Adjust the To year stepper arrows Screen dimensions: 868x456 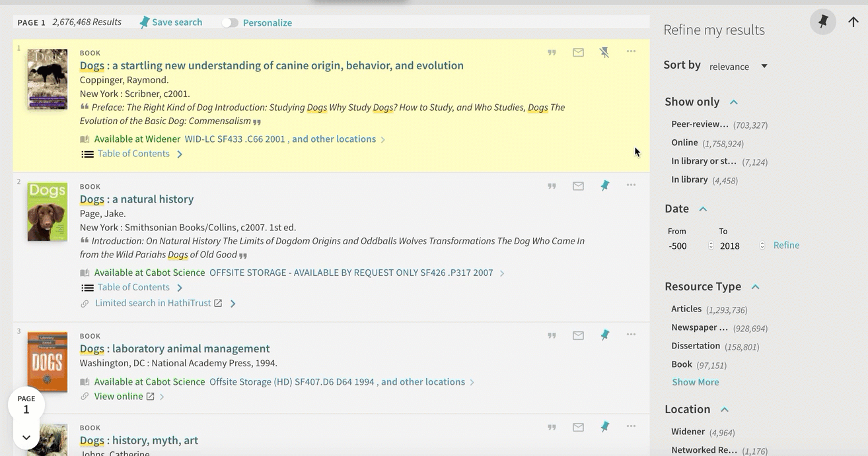(x=762, y=245)
